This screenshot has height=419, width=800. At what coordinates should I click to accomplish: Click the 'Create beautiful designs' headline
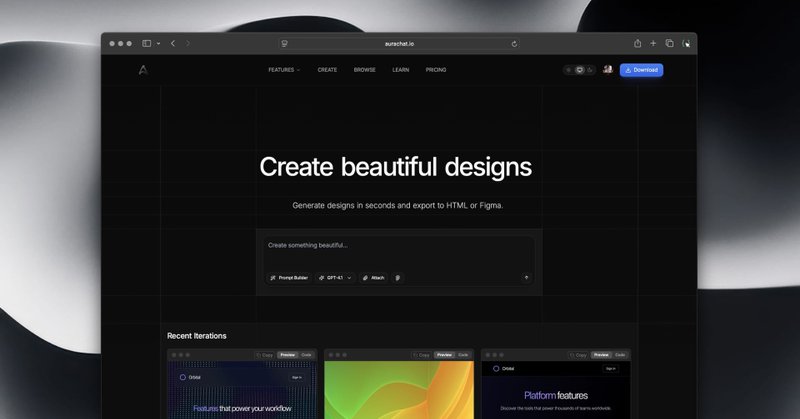(395, 167)
